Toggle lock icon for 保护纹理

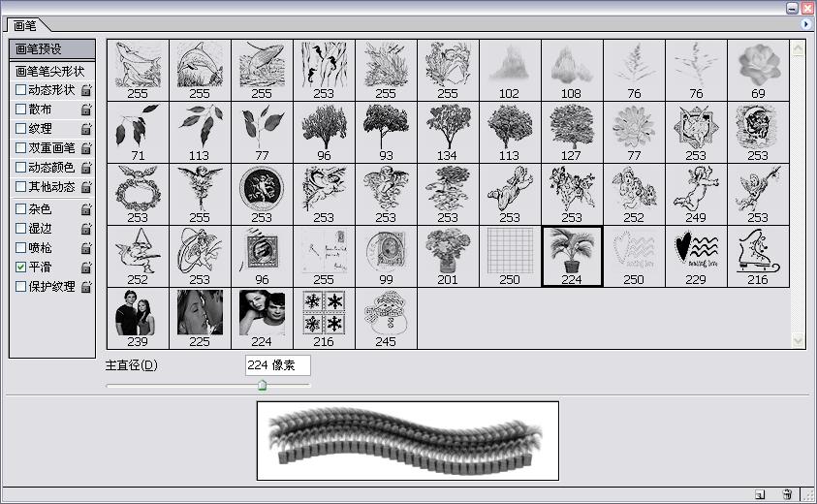[x=86, y=287]
